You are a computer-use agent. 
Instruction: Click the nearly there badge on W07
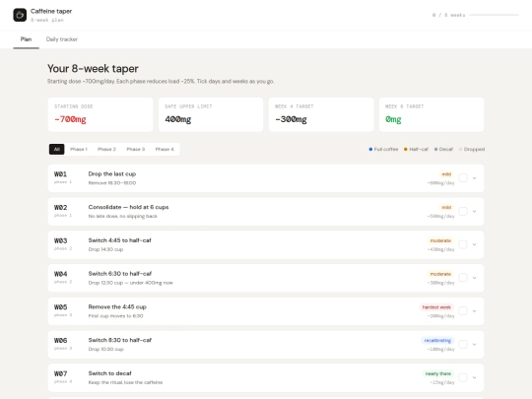click(x=438, y=374)
